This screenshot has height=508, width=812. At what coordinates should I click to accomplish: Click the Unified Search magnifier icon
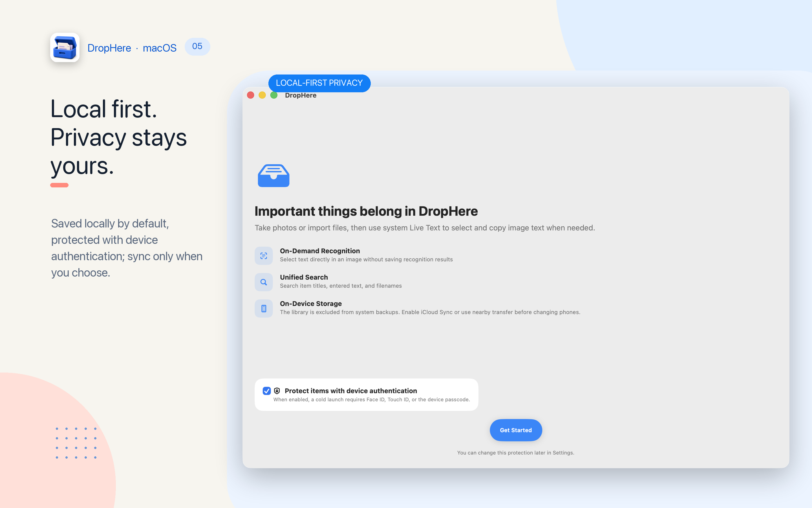pyautogui.click(x=264, y=282)
